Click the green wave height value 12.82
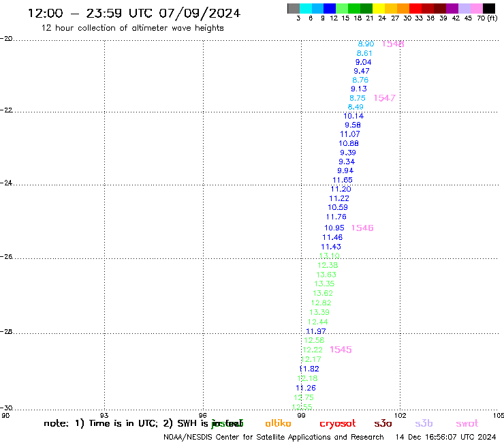504x443 pixels. click(321, 303)
